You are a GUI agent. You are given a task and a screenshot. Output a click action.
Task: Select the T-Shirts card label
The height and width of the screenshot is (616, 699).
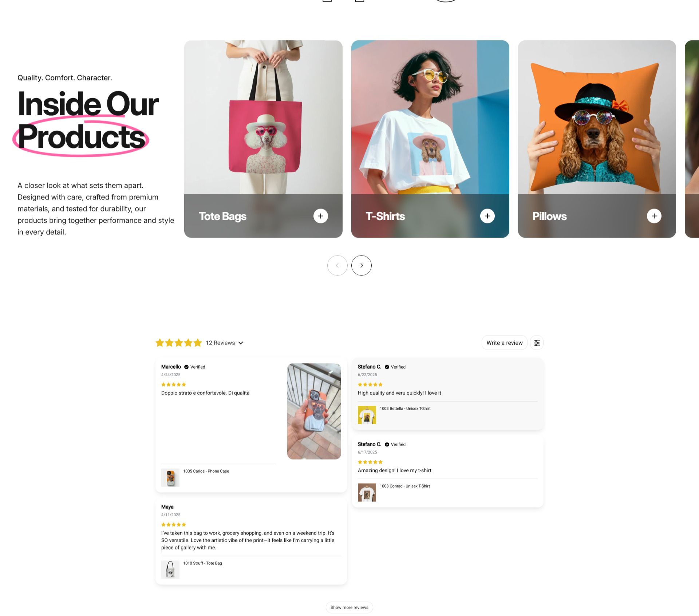click(385, 216)
